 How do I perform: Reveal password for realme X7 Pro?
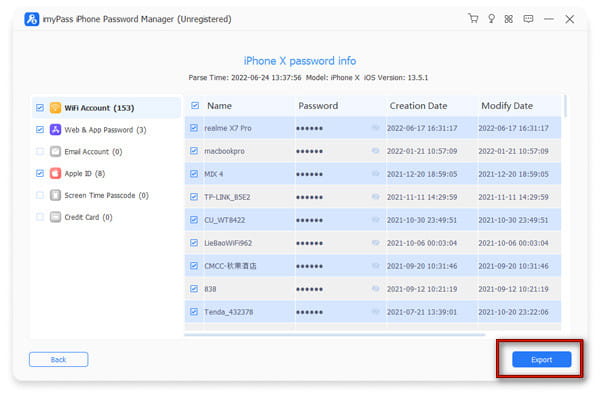375,128
